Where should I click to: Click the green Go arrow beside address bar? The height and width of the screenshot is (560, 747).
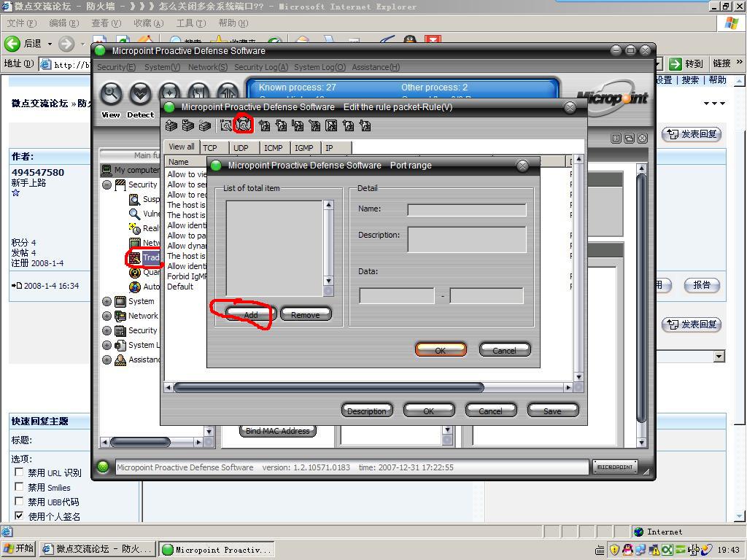click(675, 64)
